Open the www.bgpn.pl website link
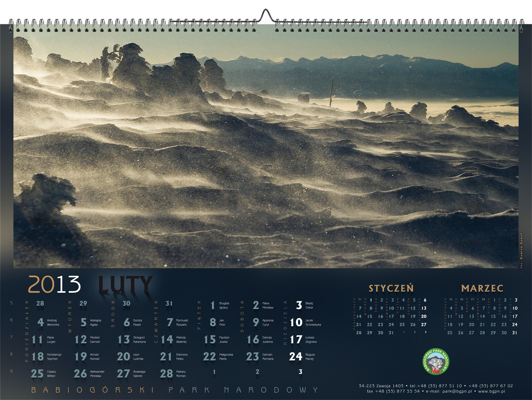 click(x=491, y=391)
